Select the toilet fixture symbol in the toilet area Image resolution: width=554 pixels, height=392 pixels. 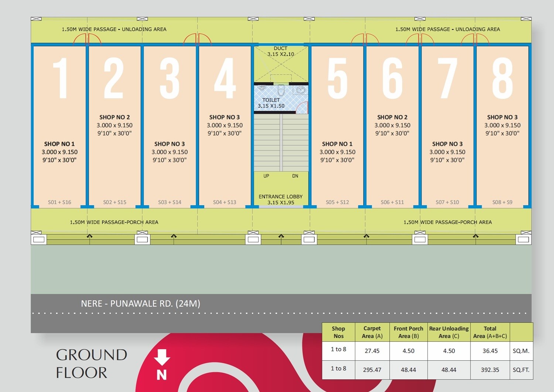281,90
